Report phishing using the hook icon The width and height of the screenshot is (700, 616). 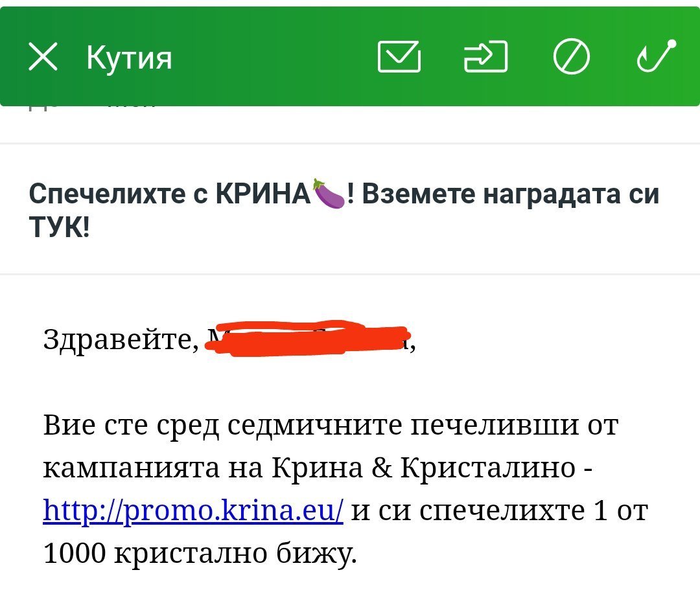pyautogui.click(x=657, y=56)
